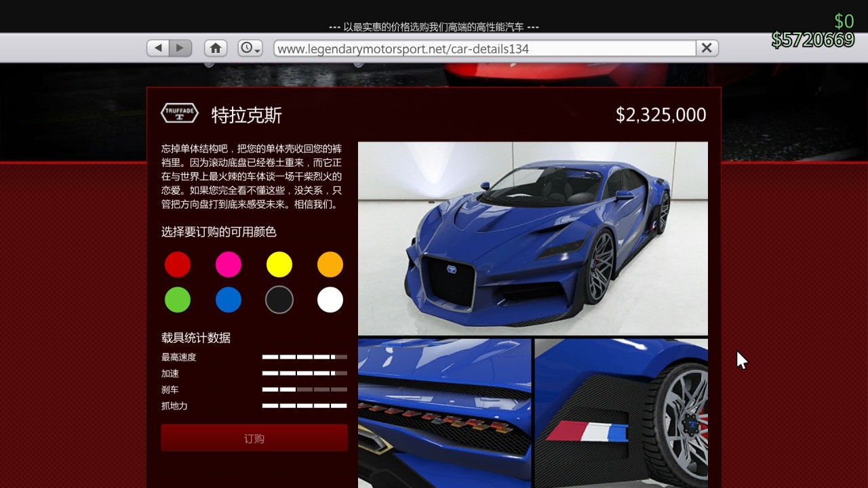Select the orange car color

click(x=330, y=264)
